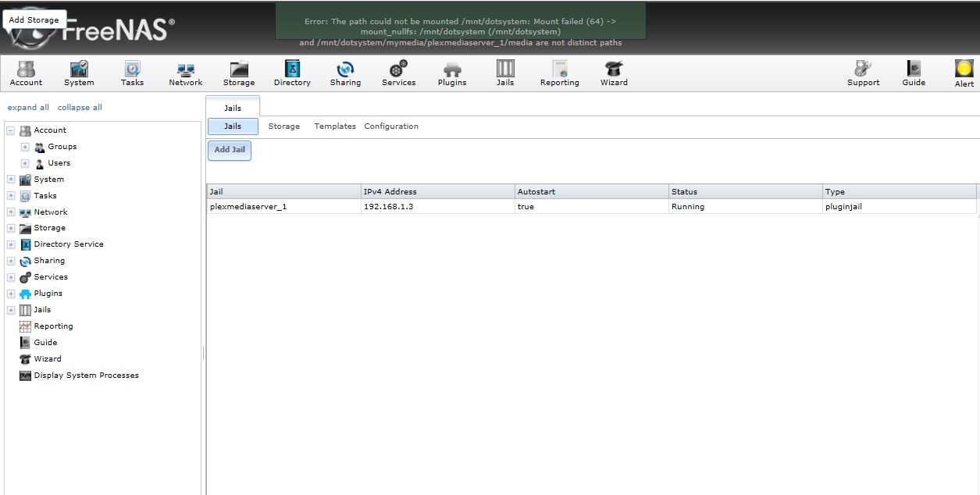The height and width of the screenshot is (495, 980).
Task: Open Services from the top toolbar
Action: [398, 73]
